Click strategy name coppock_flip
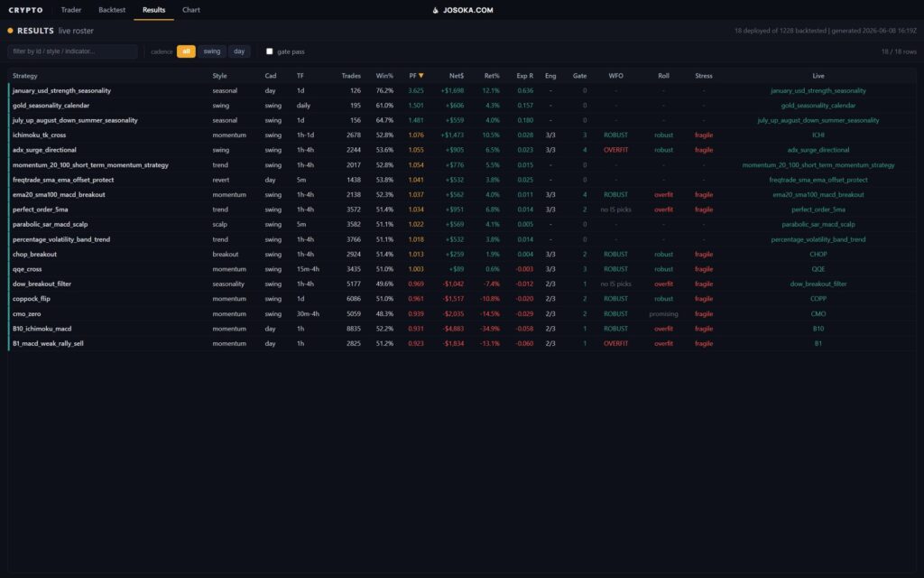 pos(32,298)
